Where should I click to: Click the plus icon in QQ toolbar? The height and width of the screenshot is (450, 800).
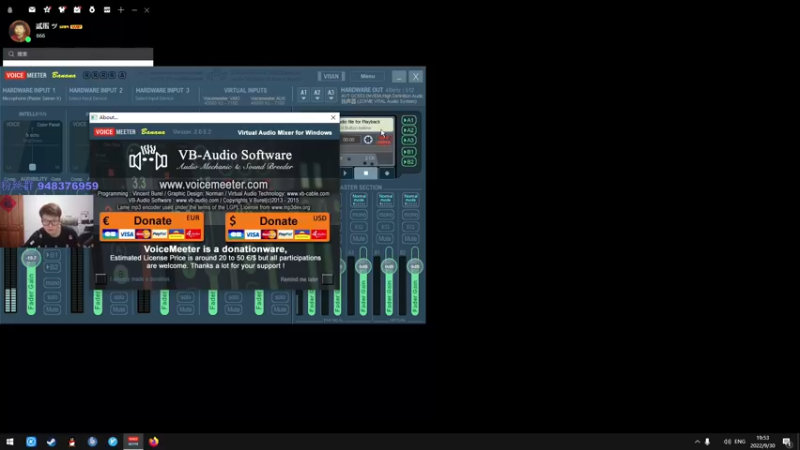[x=121, y=10]
